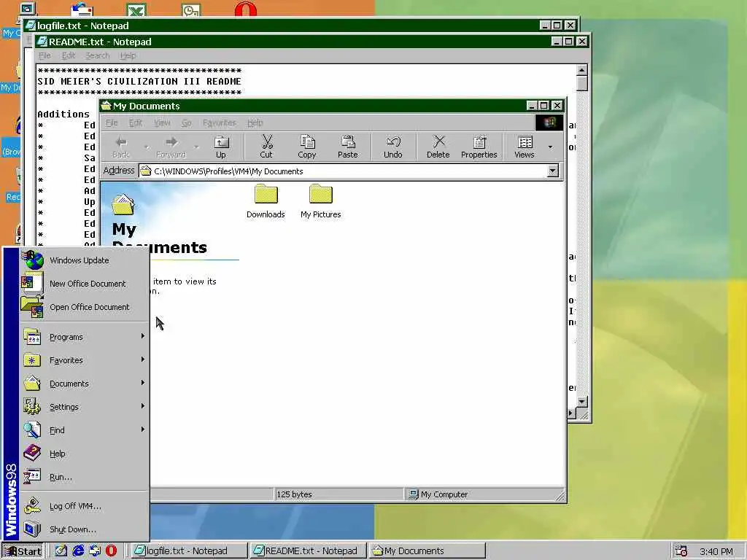
Task: Click the task scheduler tray icon
Action: [681, 551]
